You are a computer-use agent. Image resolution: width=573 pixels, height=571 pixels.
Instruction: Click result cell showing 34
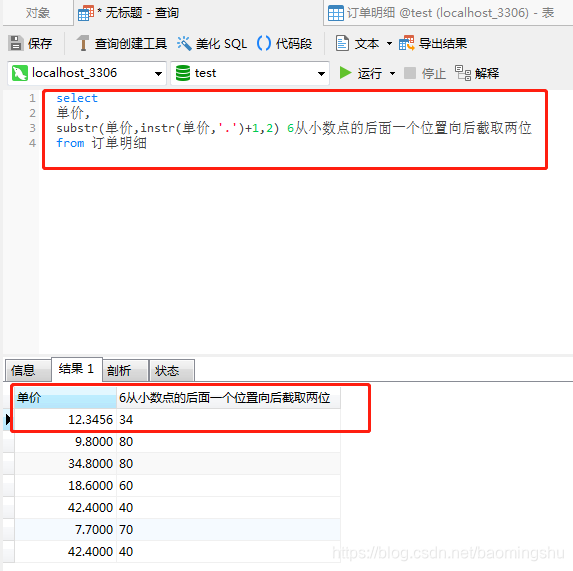pos(228,419)
